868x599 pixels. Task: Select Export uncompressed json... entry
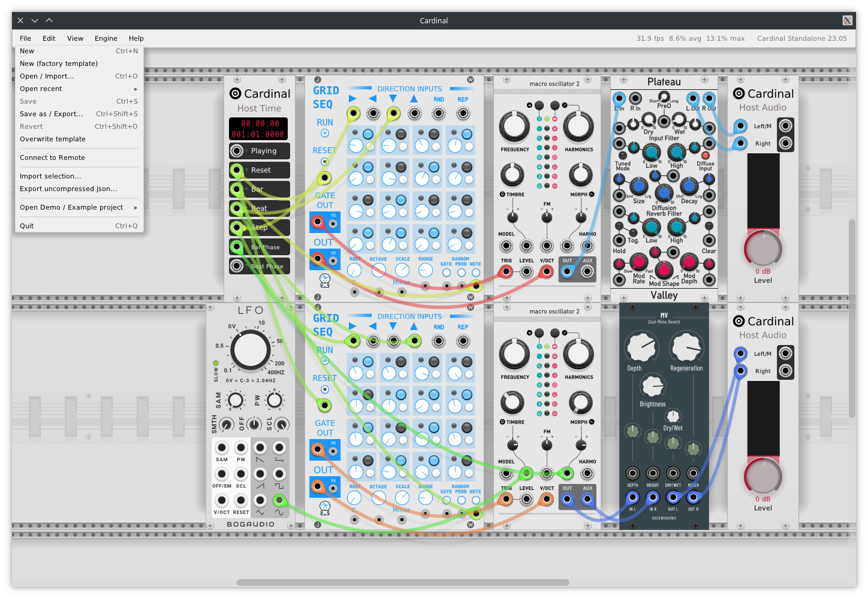pyautogui.click(x=79, y=189)
